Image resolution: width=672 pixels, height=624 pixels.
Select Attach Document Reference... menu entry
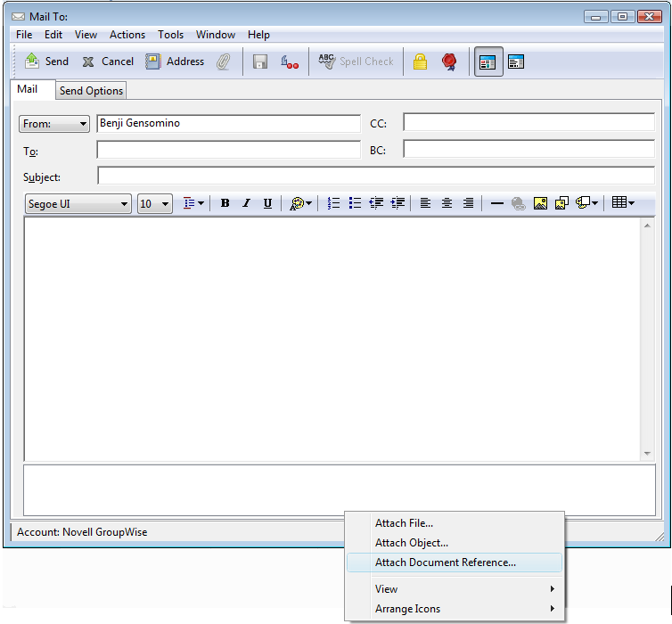[455, 562]
